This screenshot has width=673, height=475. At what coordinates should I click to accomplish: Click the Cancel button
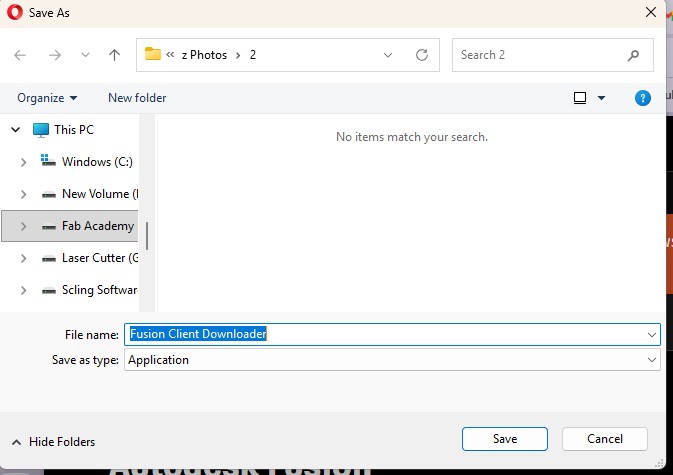coord(605,439)
